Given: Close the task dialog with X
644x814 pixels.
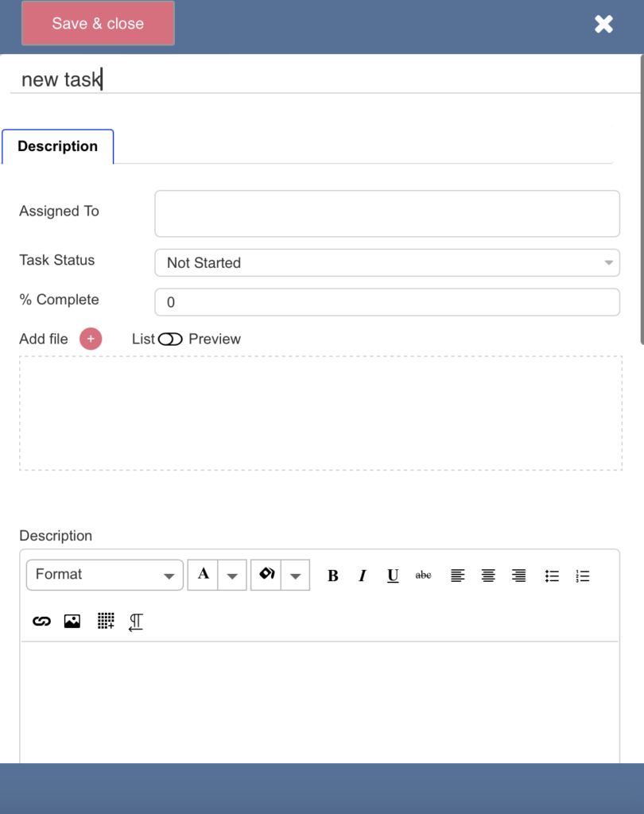Looking at the screenshot, I should pyautogui.click(x=603, y=24).
